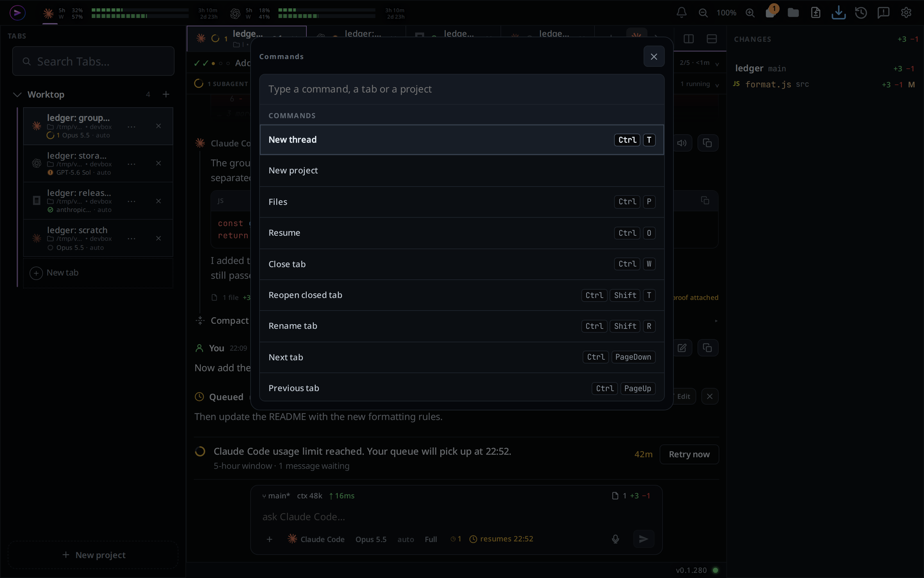
Task: Click New project button in sidebar
Action: 93,555
